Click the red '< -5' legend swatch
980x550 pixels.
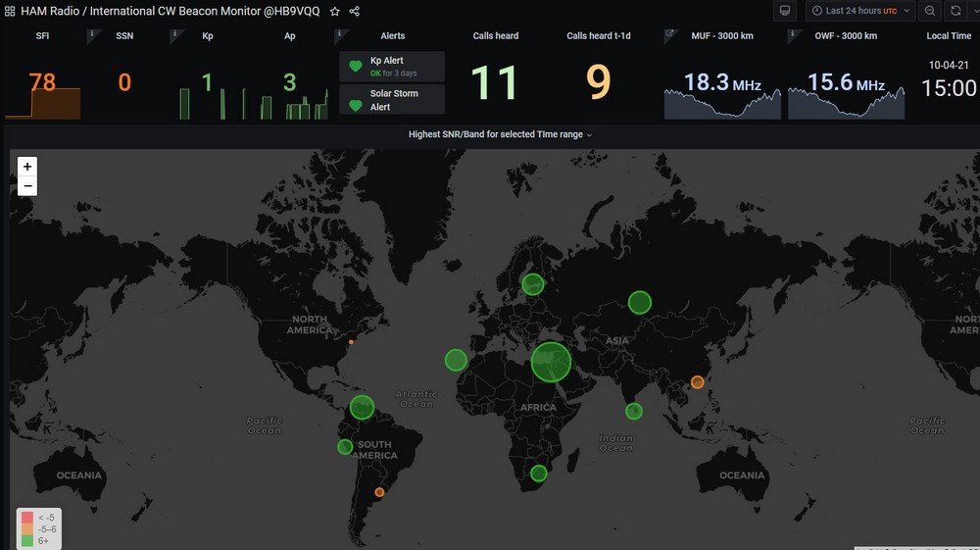pos(27,518)
